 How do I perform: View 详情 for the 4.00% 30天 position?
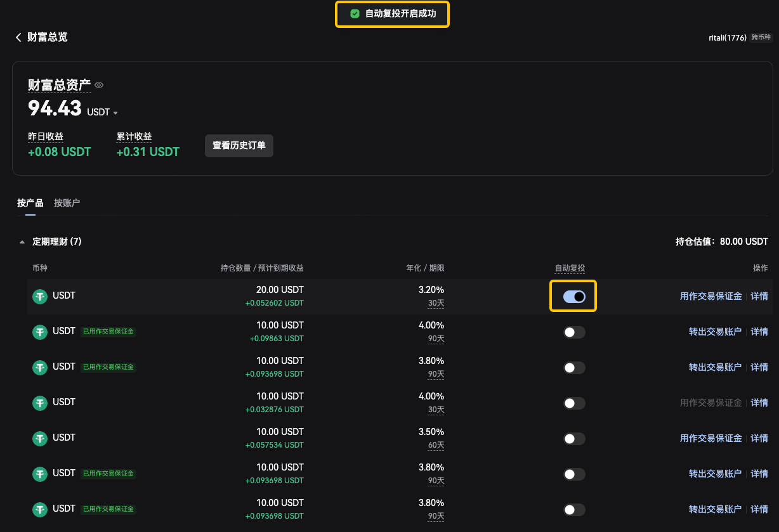click(759, 403)
